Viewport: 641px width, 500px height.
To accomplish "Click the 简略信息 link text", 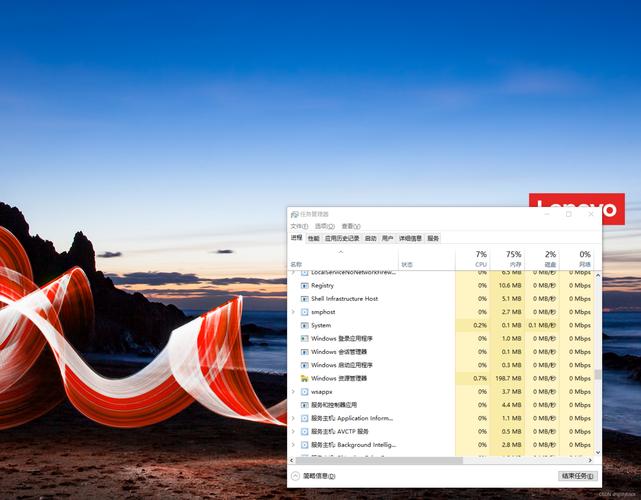I will point(319,476).
